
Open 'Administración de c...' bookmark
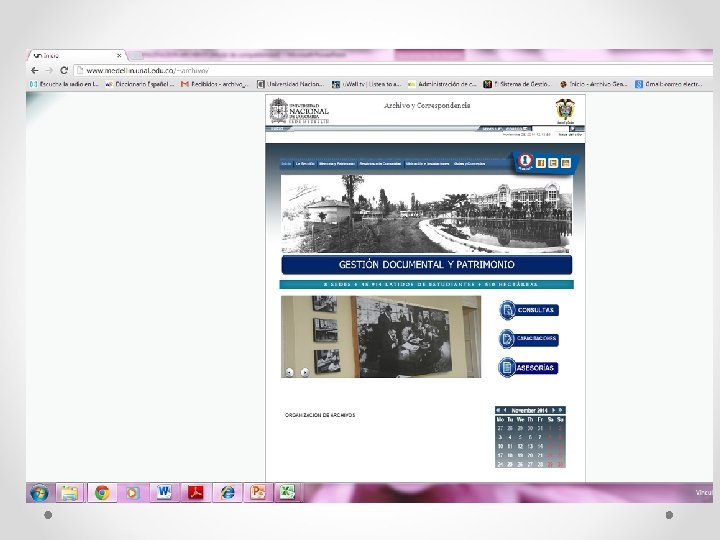tap(442, 84)
